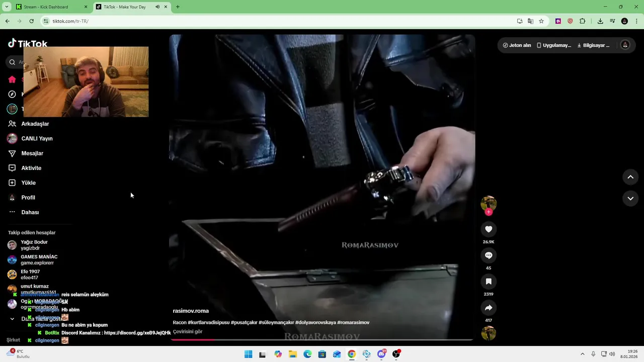Go to previous video with up chevron

pyautogui.click(x=630, y=177)
